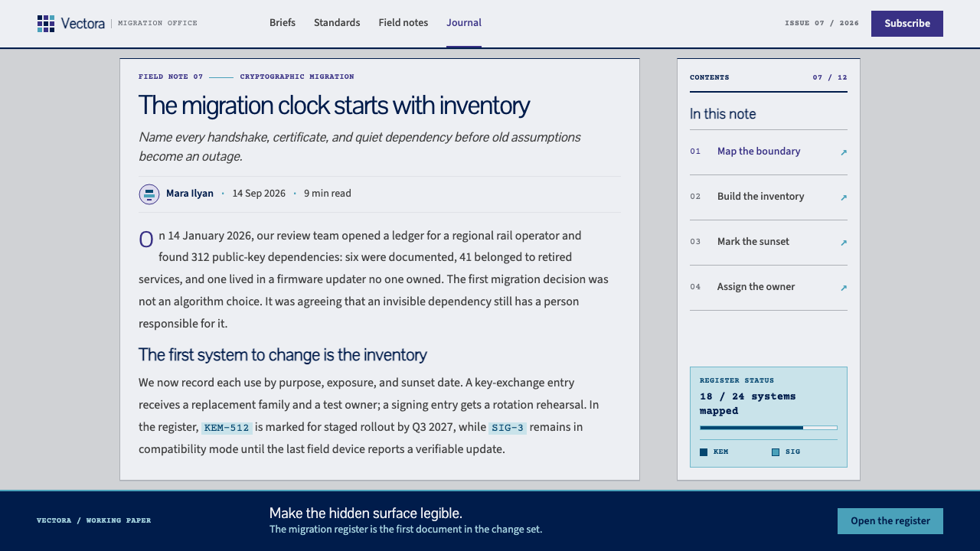Open the Standards nav item
This screenshot has height=551, width=980.
click(337, 23)
